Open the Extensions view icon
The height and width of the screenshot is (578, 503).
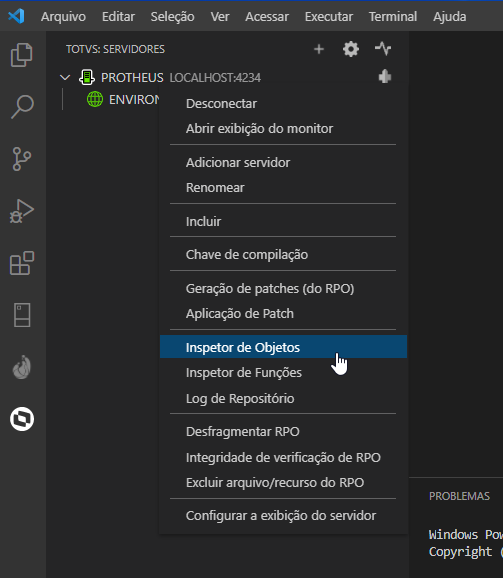click(22, 263)
